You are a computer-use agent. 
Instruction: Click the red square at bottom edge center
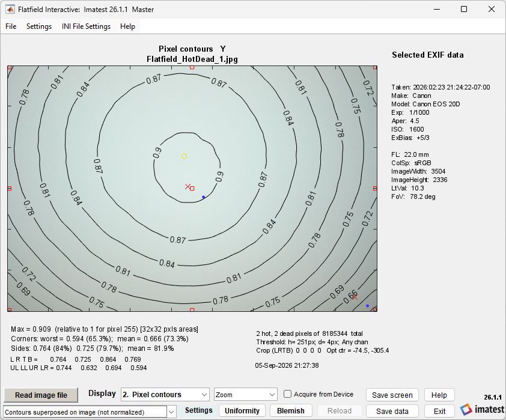click(192, 309)
